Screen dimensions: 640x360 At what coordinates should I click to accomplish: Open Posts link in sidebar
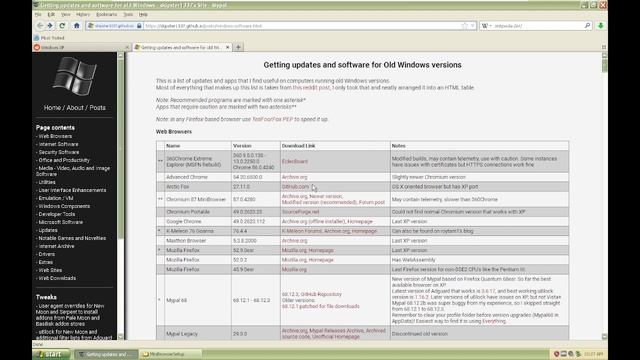click(98, 108)
